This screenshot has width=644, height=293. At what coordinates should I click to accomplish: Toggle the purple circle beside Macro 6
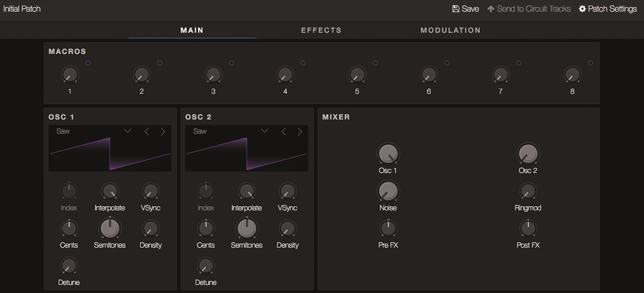[x=447, y=63]
